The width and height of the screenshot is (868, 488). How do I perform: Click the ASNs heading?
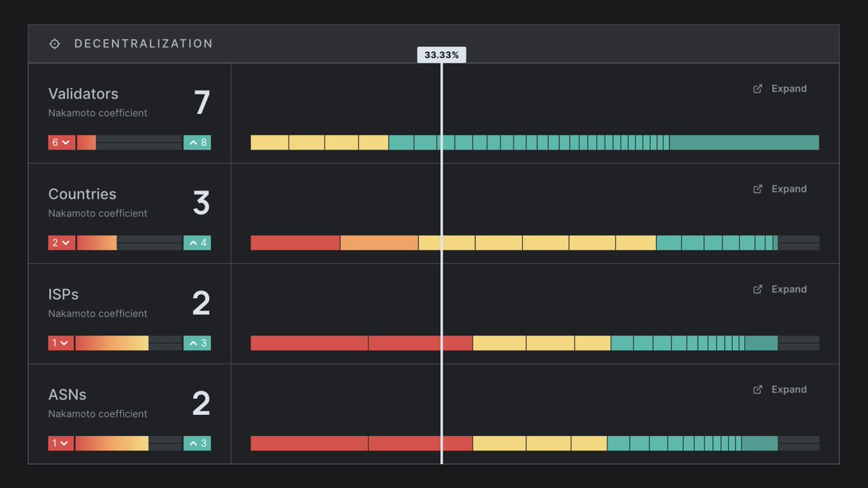point(67,395)
